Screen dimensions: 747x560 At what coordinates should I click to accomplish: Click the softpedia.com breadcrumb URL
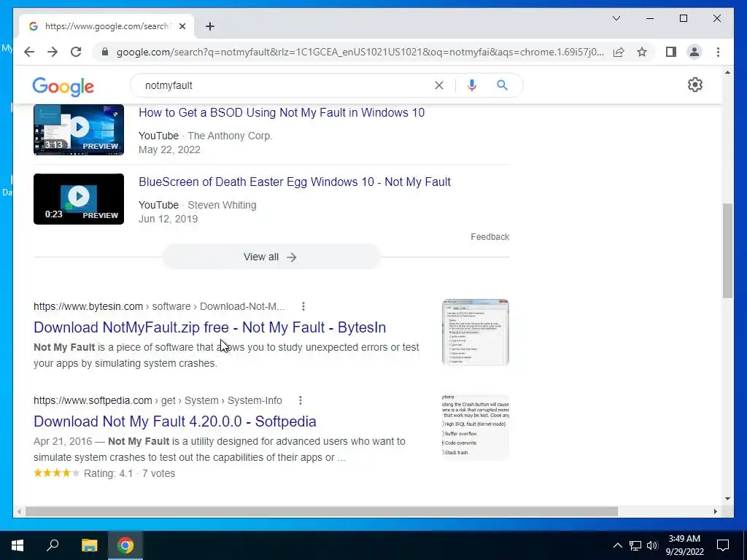(158, 400)
